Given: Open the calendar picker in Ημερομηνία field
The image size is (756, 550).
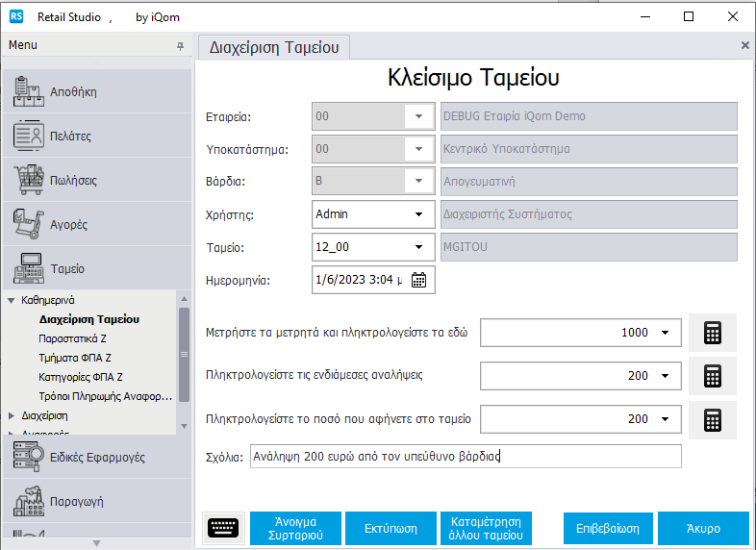Looking at the screenshot, I should coord(418,280).
